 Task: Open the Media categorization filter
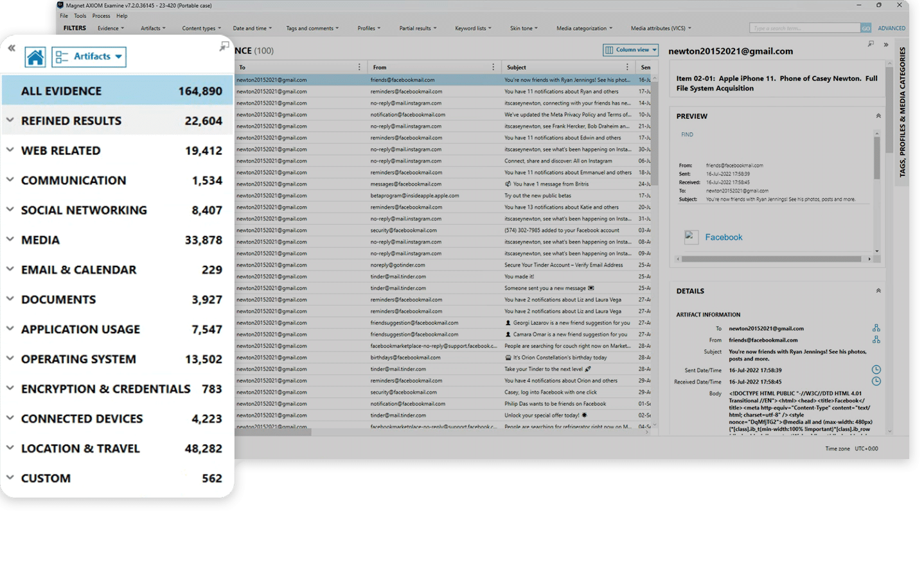tap(584, 28)
